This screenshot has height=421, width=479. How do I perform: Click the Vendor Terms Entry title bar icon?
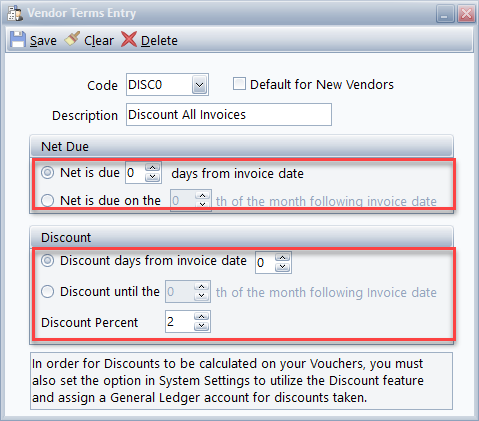(x=15, y=14)
